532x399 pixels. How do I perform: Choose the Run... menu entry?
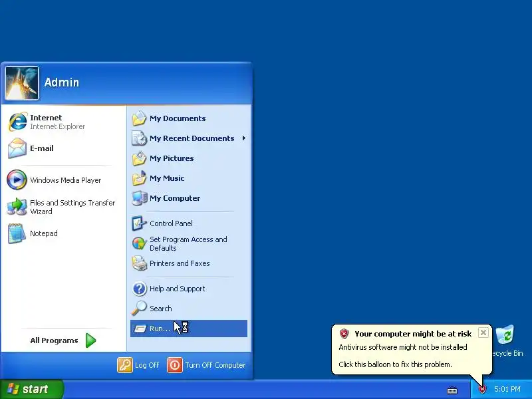click(x=189, y=329)
